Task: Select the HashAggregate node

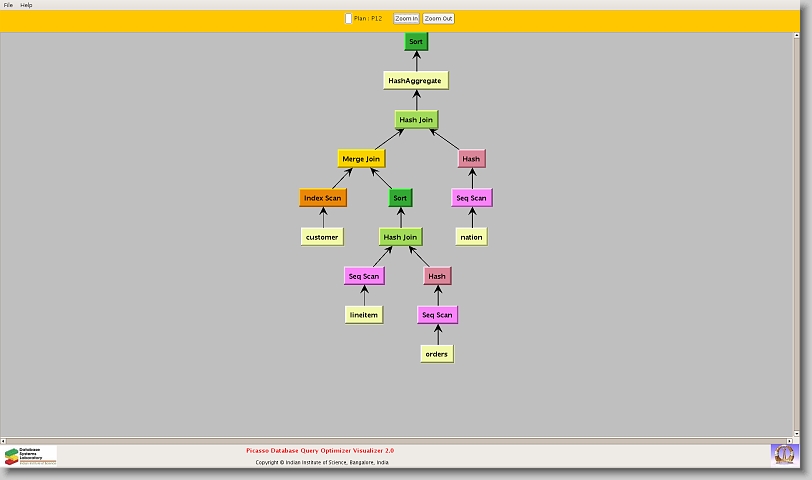Action: click(x=415, y=80)
